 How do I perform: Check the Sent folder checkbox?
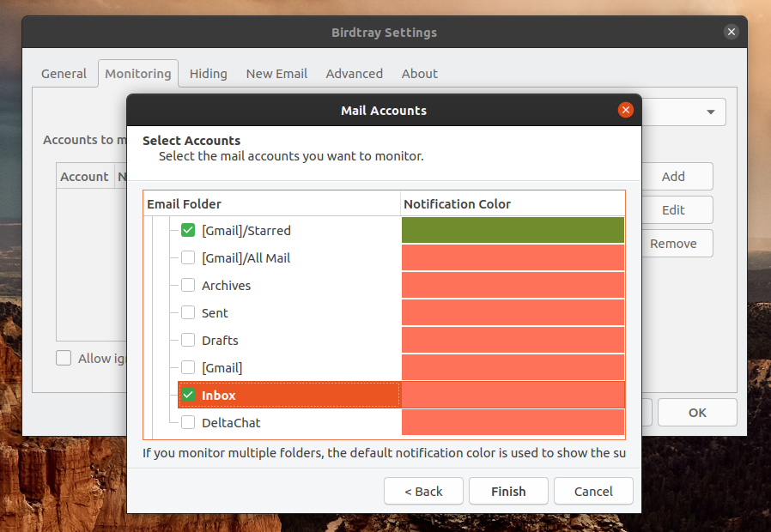(x=187, y=312)
